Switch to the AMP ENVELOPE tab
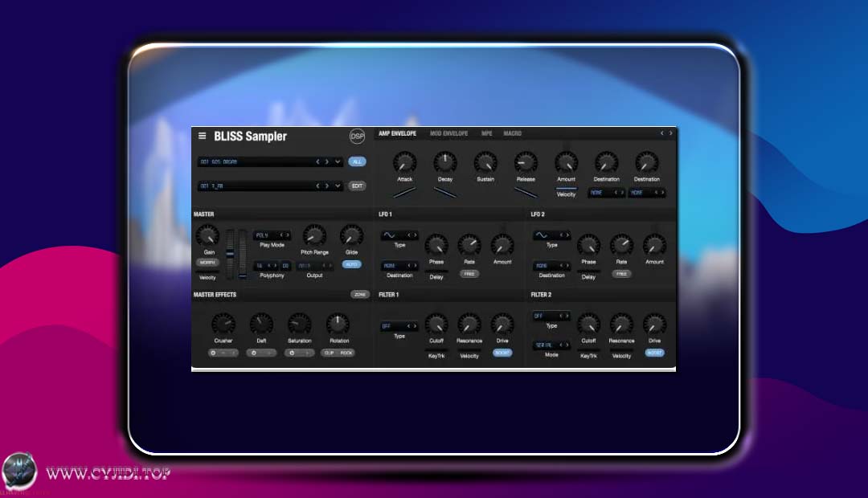 click(x=398, y=133)
